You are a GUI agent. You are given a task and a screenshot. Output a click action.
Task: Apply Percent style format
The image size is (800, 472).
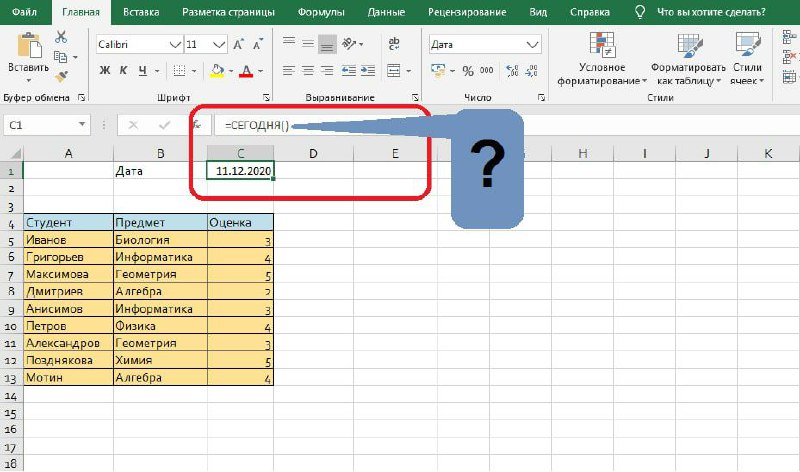pyautogui.click(x=468, y=71)
